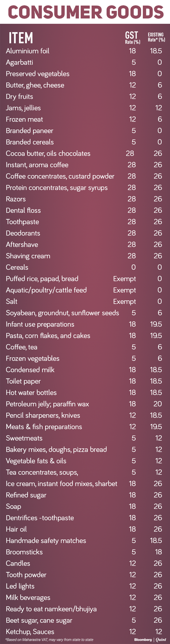Viewport: 170px width, 644px height.
Task: Click the Maharastra VAT footnote text
Action: tap(49, 640)
